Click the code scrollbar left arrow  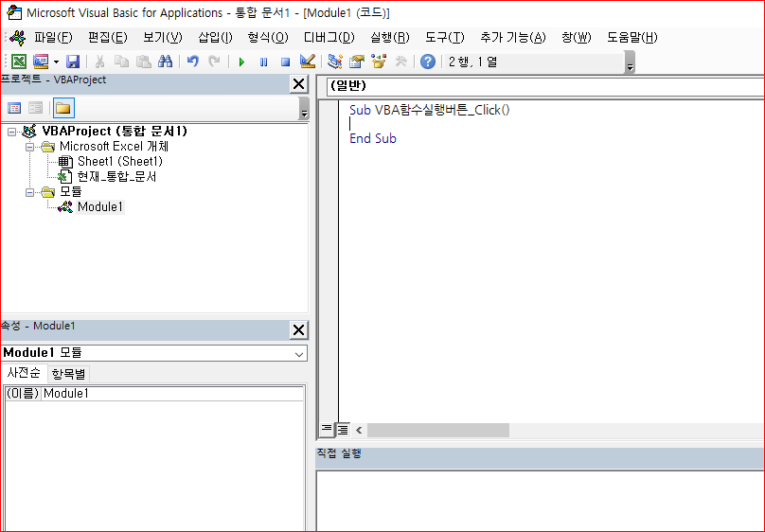pyautogui.click(x=359, y=430)
